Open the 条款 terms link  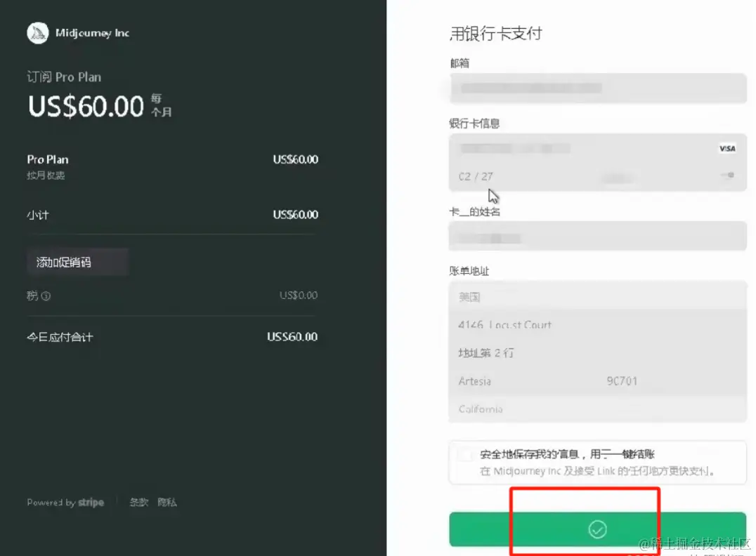(138, 503)
